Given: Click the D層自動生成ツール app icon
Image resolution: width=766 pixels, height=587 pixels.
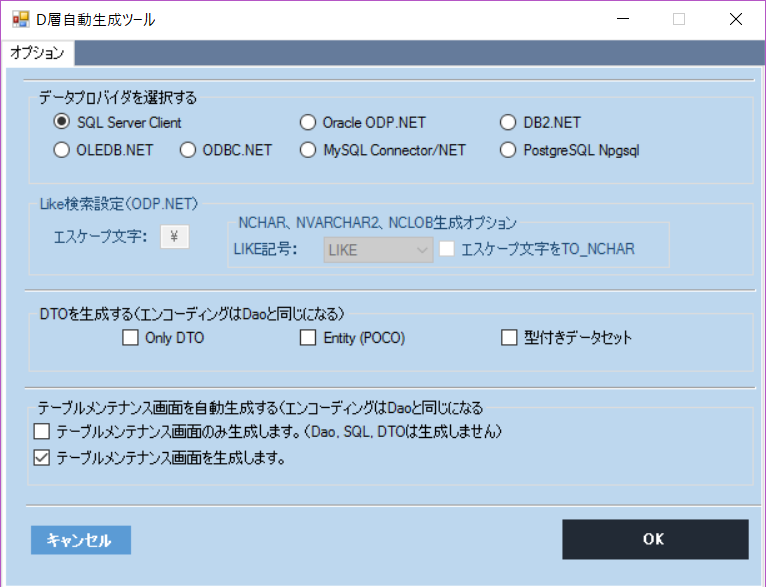Looking at the screenshot, I should (x=21, y=20).
